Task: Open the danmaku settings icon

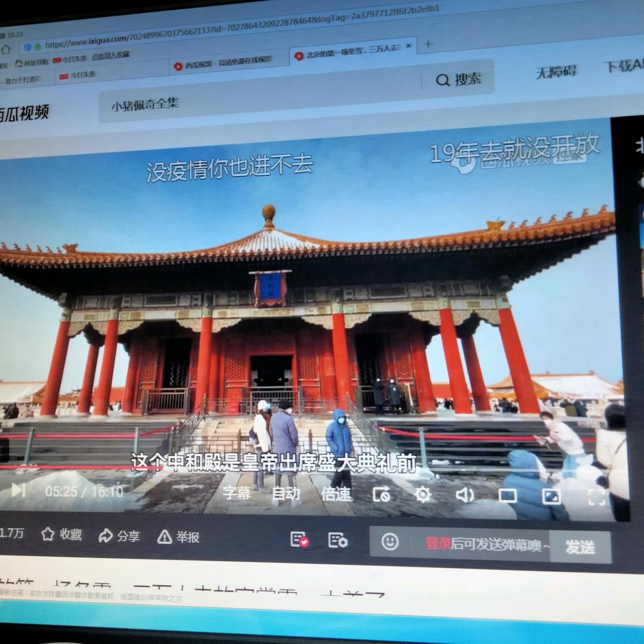Action: (x=338, y=540)
